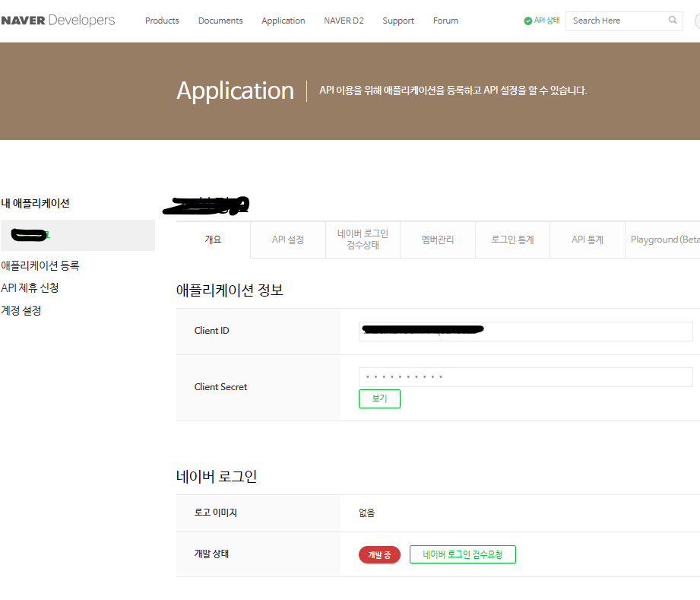Click the 애플리케이션 등록 sidebar link
This screenshot has height=600, width=700.
click(x=40, y=265)
